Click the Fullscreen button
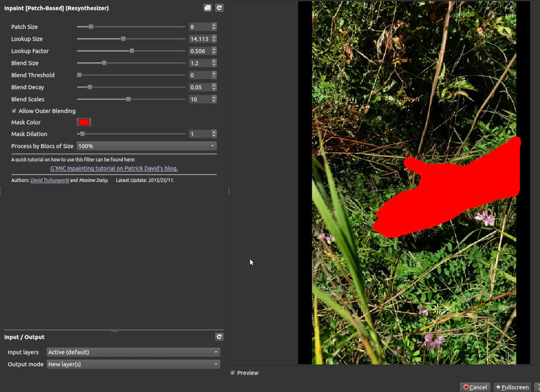Image resolution: width=540 pixels, height=392 pixels. point(512,387)
